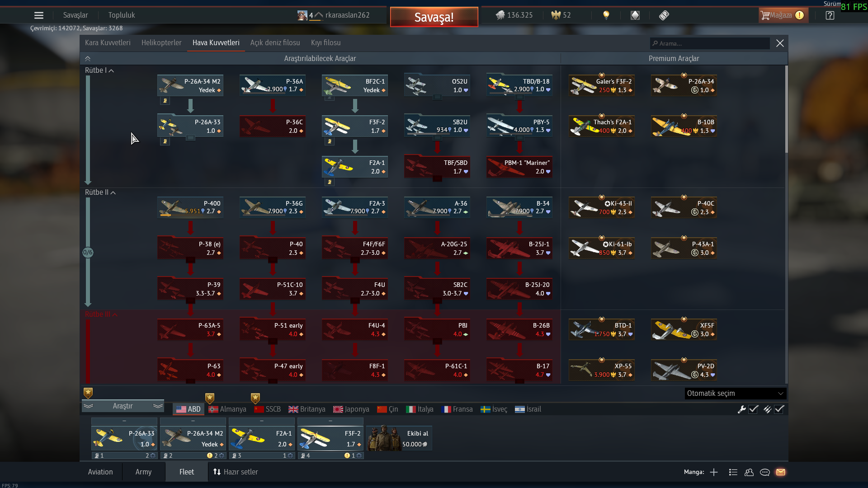Select the F3F-2 crew slot
This screenshot has height=488, width=868.
[330, 438]
